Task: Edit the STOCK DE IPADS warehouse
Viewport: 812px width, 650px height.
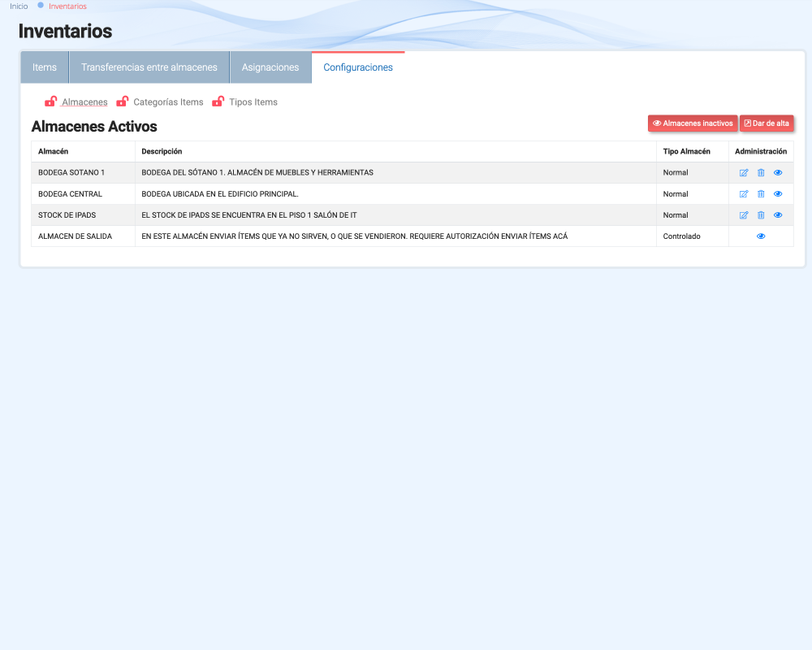Action: click(x=744, y=215)
